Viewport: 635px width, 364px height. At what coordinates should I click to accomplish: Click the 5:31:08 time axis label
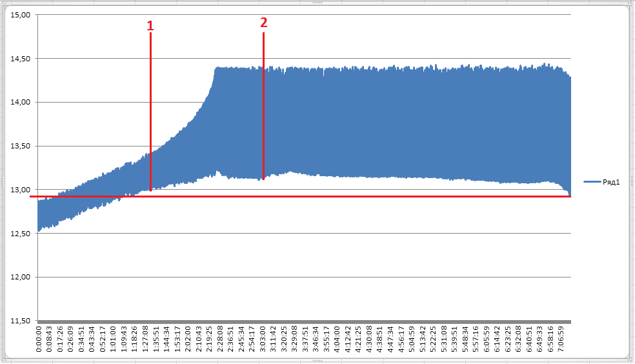click(x=443, y=339)
